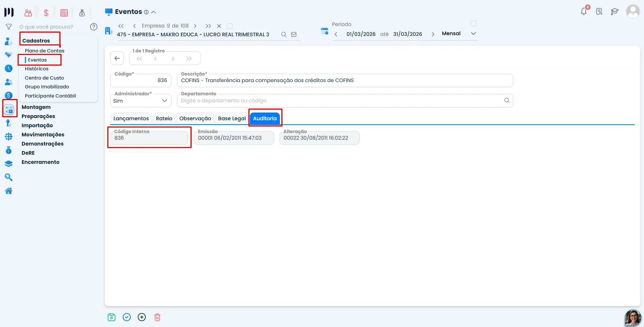644x327 pixels.
Task: Add a new event with the plus icon
Action: pyautogui.click(x=142, y=317)
